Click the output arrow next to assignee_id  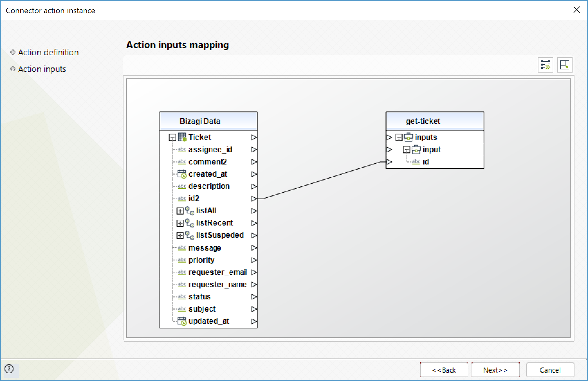(x=254, y=149)
